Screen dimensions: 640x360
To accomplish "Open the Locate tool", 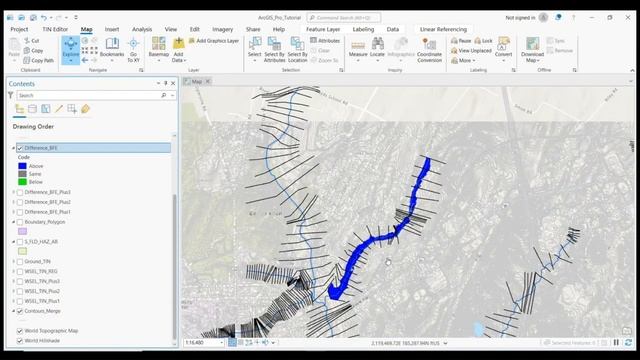I will click(x=377, y=50).
